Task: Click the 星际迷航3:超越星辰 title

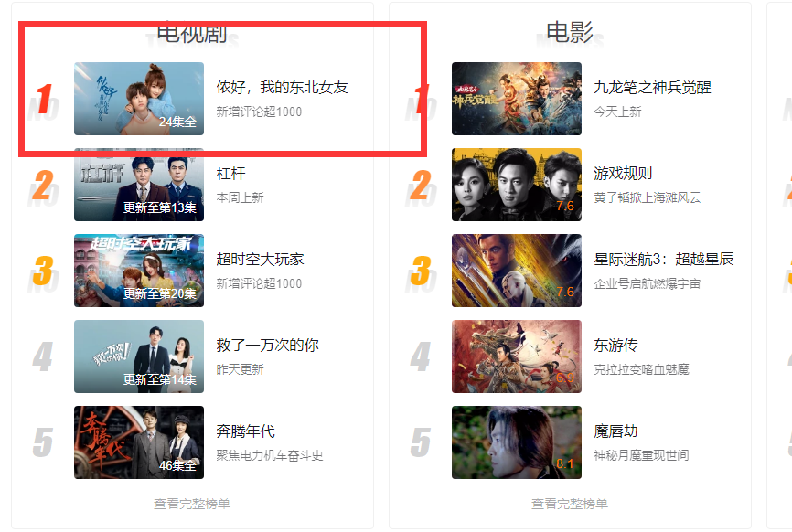Action: click(x=664, y=260)
